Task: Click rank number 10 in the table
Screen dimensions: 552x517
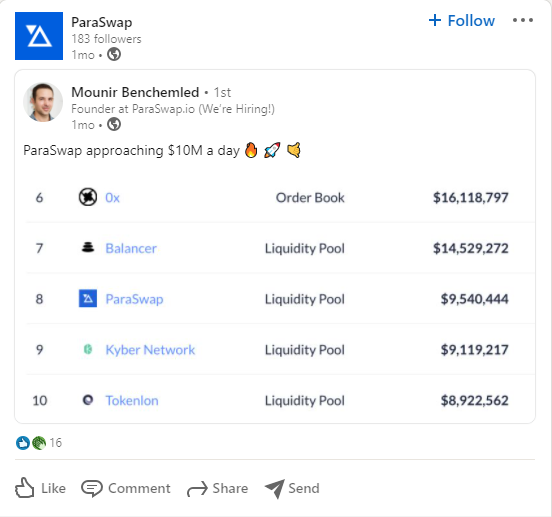Action: [40, 401]
